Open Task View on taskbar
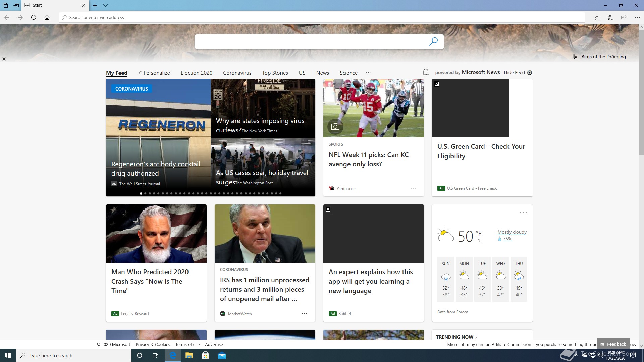Screen dimensions: 644x362 156,355
